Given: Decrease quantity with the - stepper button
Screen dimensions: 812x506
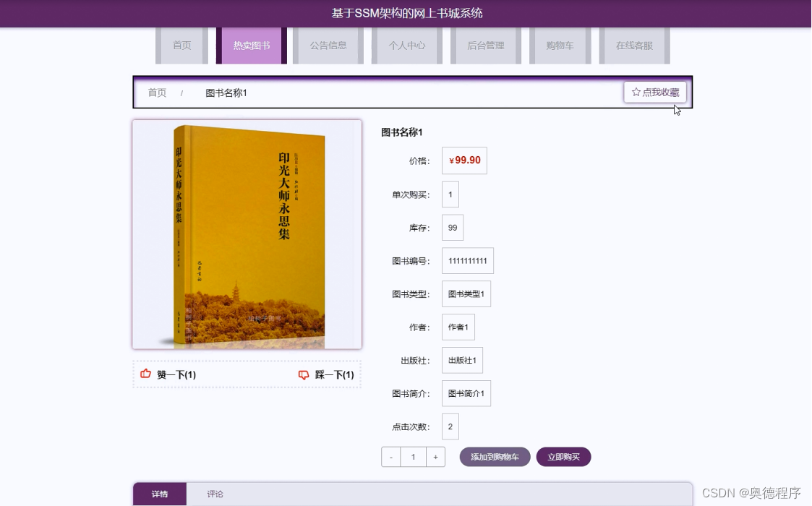Looking at the screenshot, I should (390, 456).
